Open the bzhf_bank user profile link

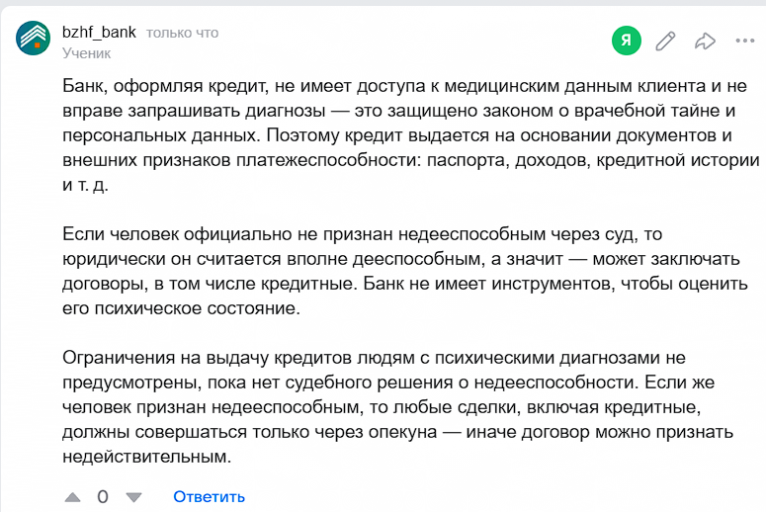pos(98,32)
